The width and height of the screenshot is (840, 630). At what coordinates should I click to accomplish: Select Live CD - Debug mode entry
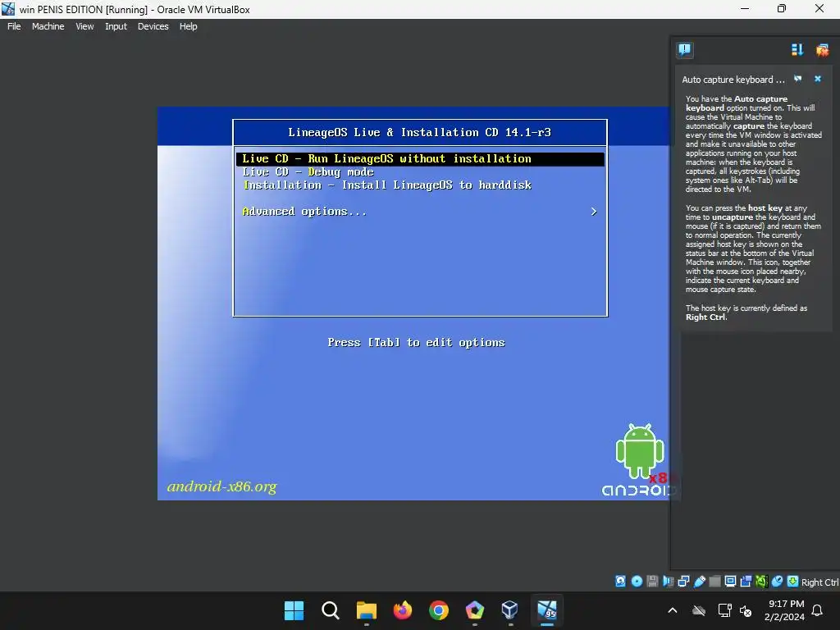point(308,172)
